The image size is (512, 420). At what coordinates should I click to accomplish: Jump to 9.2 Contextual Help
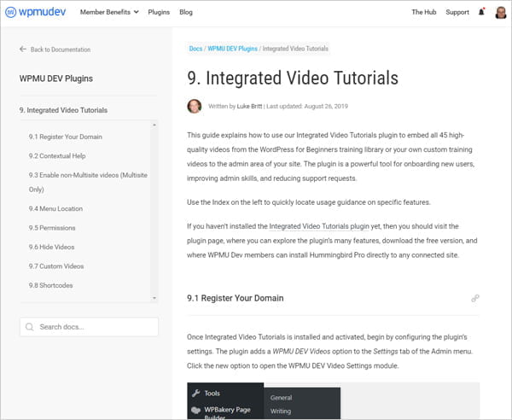pos(57,155)
